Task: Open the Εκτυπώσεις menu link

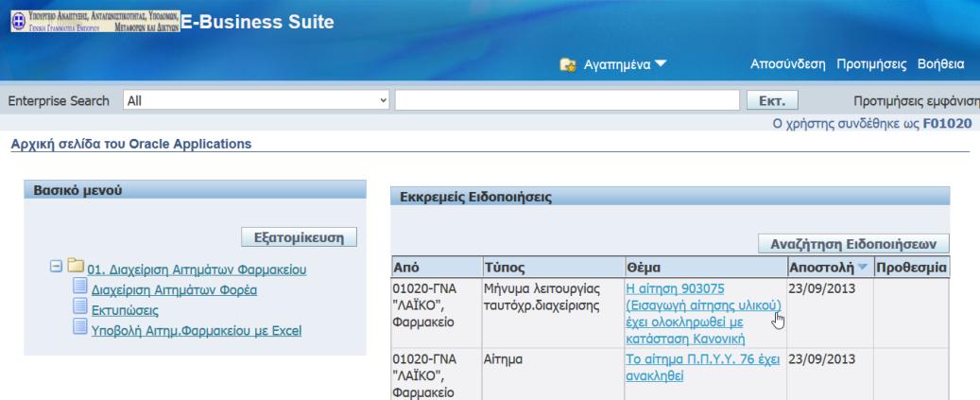Action: tap(125, 310)
